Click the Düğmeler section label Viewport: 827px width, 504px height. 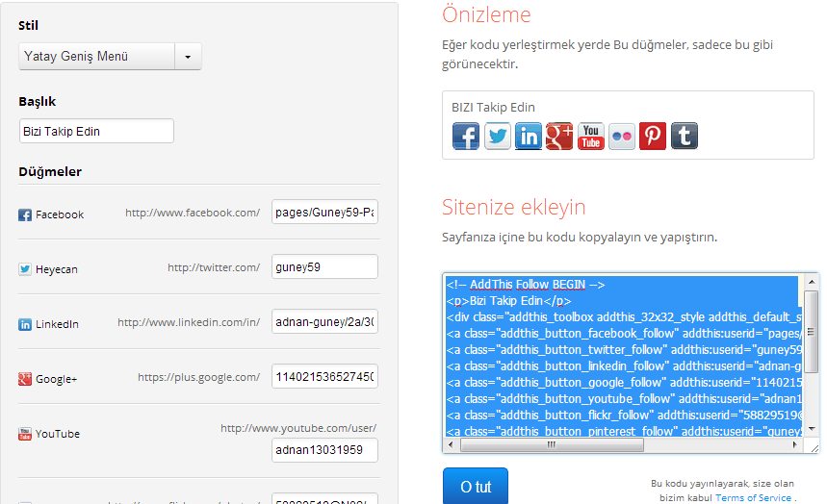tap(50, 172)
